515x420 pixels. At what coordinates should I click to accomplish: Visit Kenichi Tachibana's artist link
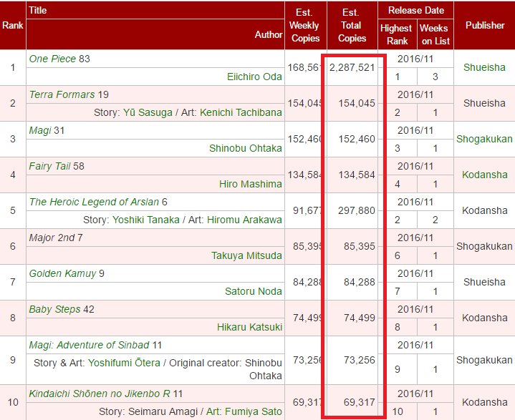tap(241, 112)
